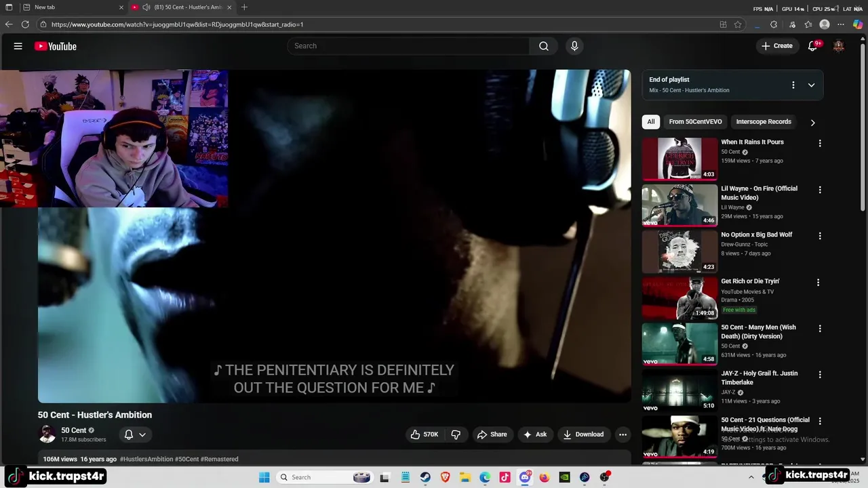The height and width of the screenshot is (488, 868).
Task: Play 50 Cent 21 Questions thumbnail
Action: click(x=679, y=436)
